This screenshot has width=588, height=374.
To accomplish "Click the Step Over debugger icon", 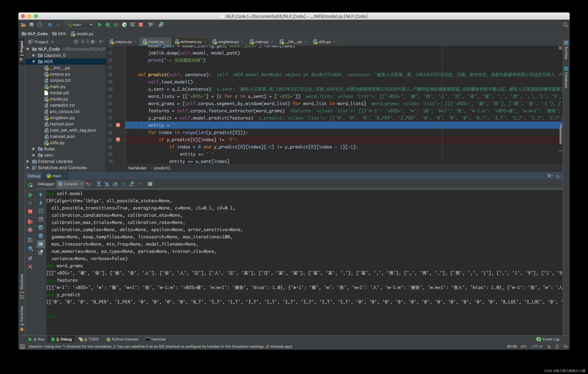I will pos(99,184).
